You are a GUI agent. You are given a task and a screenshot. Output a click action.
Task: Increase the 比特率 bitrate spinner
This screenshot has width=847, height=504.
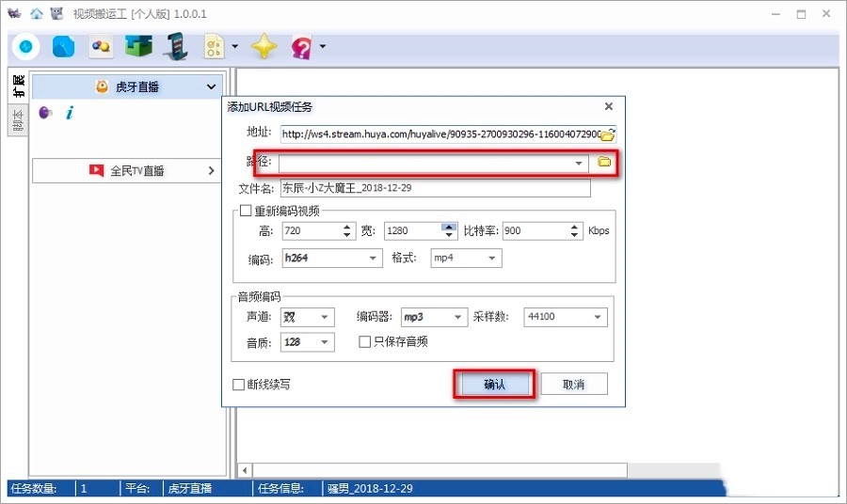[x=574, y=227]
